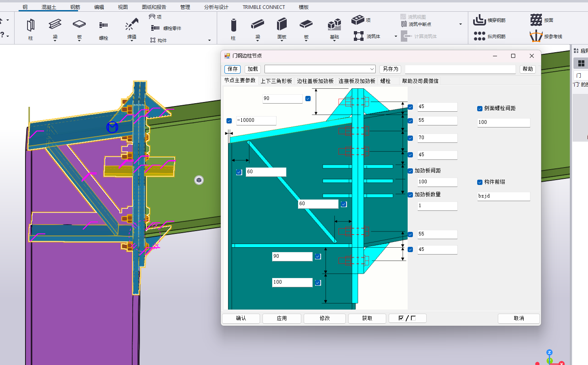Click the steel bolt (螺栓) icon
The height and width of the screenshot is (365, 588).
point(104,25)
